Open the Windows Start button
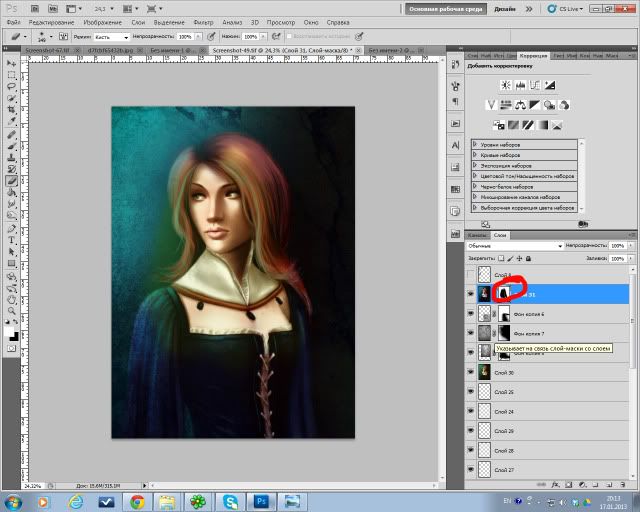 [x=13, y=501]
